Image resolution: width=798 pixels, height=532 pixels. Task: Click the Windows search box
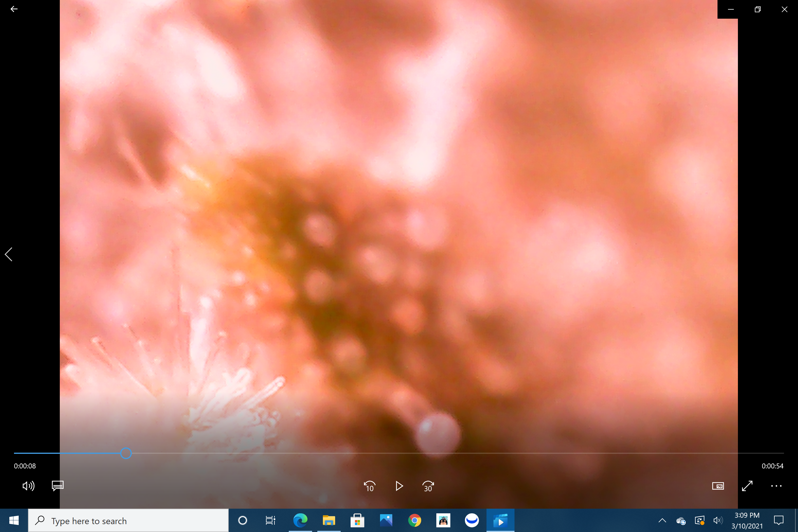point(128,520)
